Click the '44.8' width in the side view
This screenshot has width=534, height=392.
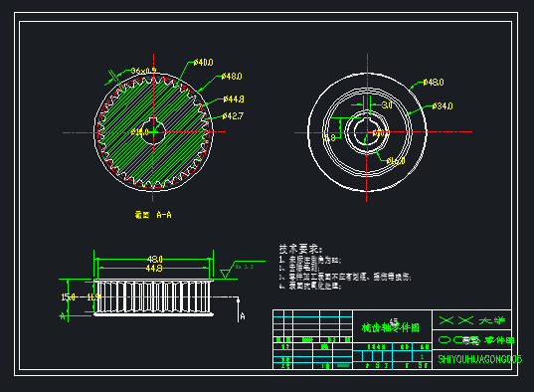tap(154, 269)
